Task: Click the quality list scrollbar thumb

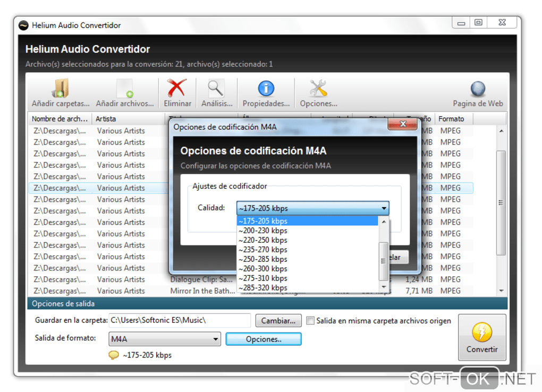Action: click(x=383, y=261)
